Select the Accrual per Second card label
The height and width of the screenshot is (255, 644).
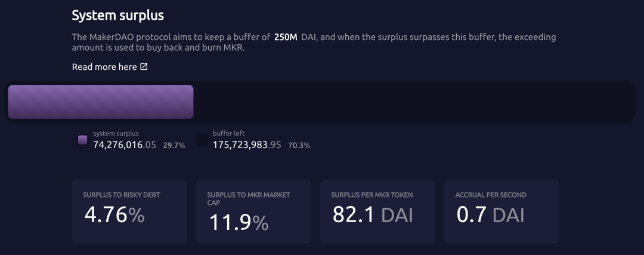[x=491, y=195]
